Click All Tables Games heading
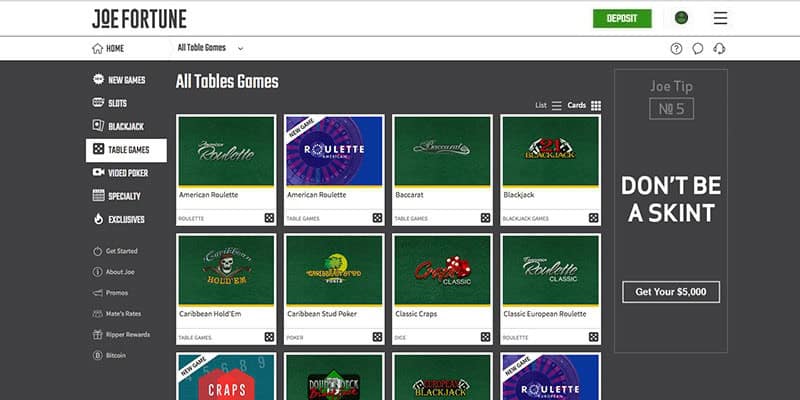 click(x=227, y=82)
